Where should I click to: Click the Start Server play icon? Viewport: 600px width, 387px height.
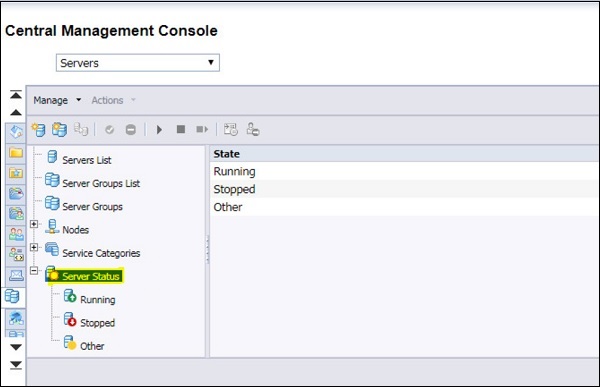tap(159, 130)
